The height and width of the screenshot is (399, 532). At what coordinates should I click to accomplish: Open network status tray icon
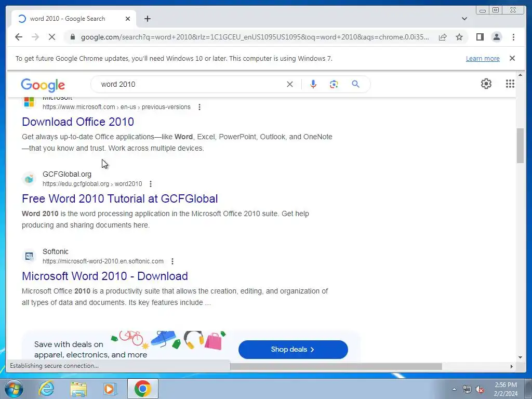[467, 389]
